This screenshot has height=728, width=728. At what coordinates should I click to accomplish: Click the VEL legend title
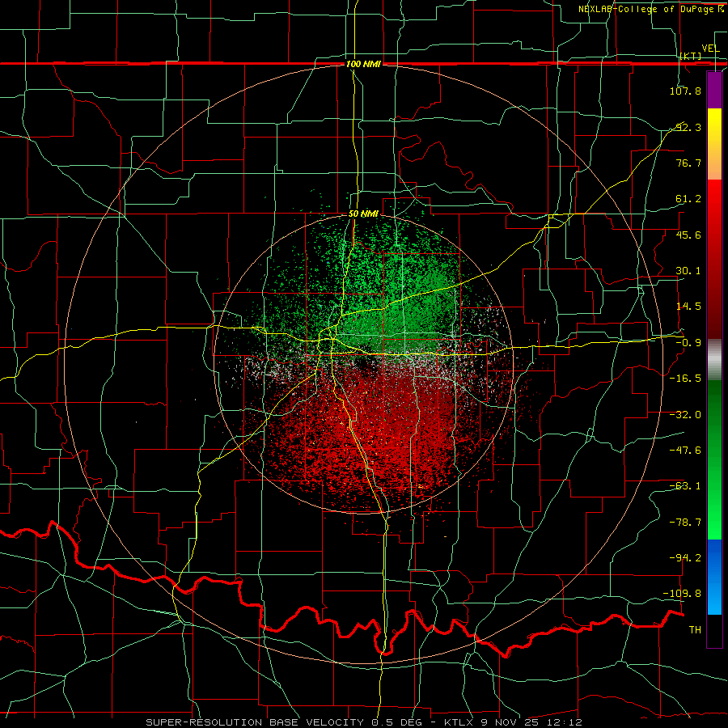[x=710, y=49]
